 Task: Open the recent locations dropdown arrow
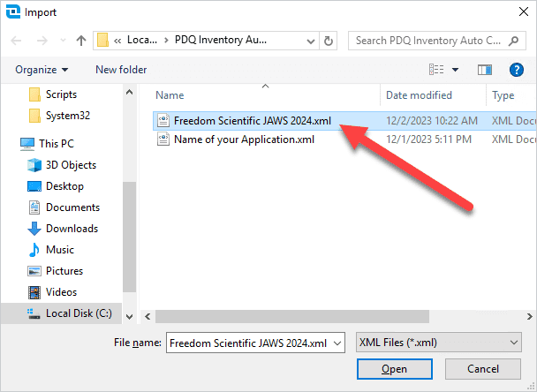click(x=63, y=41)
